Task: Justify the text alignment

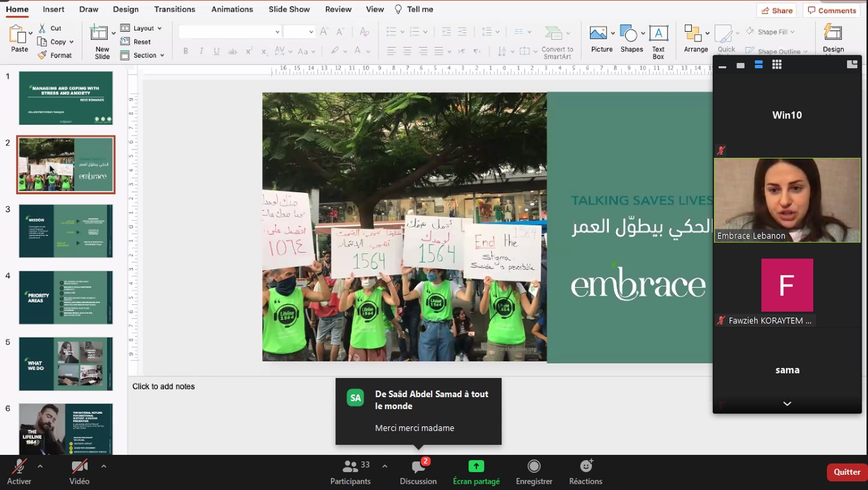Action: click(439, 52)
